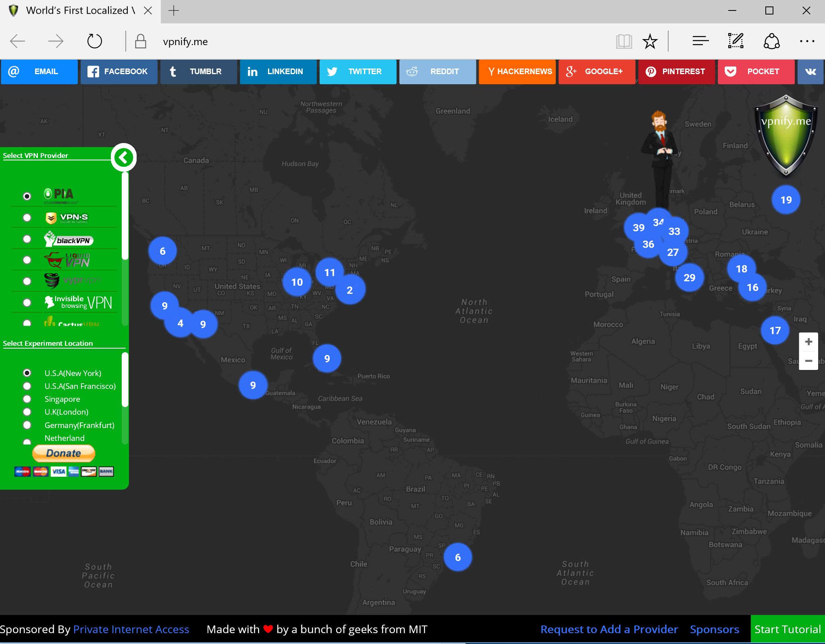Open map cluster marker 2
The image size is (825, 644).
350,290
